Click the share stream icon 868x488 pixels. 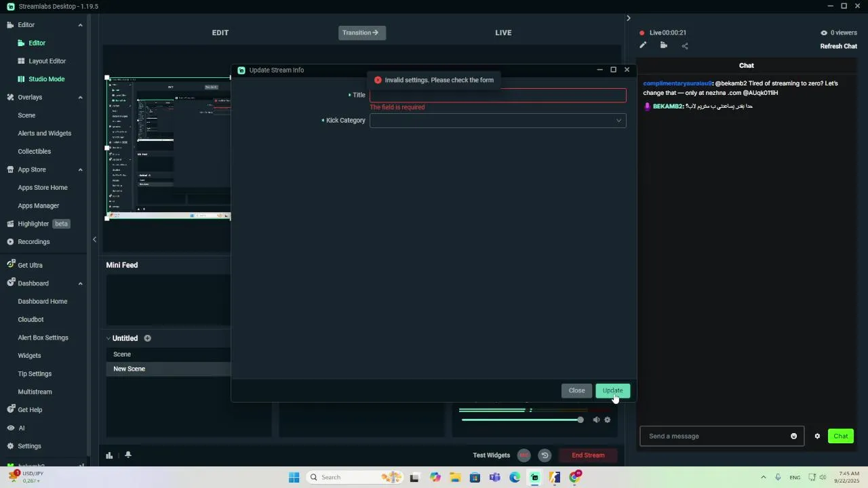(x=685, y=46)
